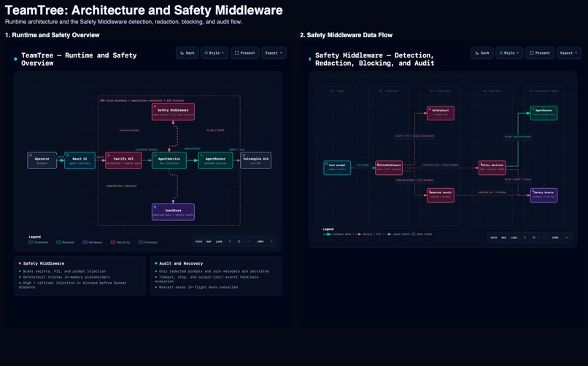Click External legend swatch
This screenshot has height=366, width=588.
point(141,242)
